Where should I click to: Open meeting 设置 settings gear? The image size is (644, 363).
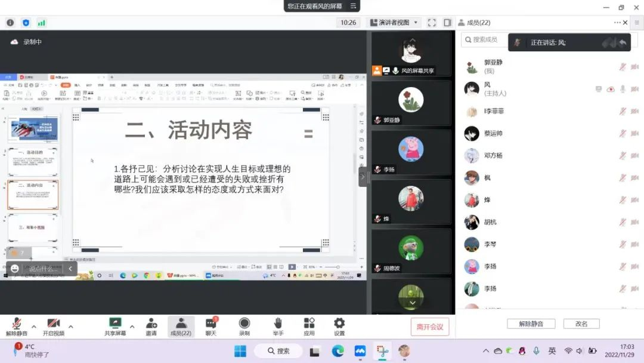coord(339,327)
